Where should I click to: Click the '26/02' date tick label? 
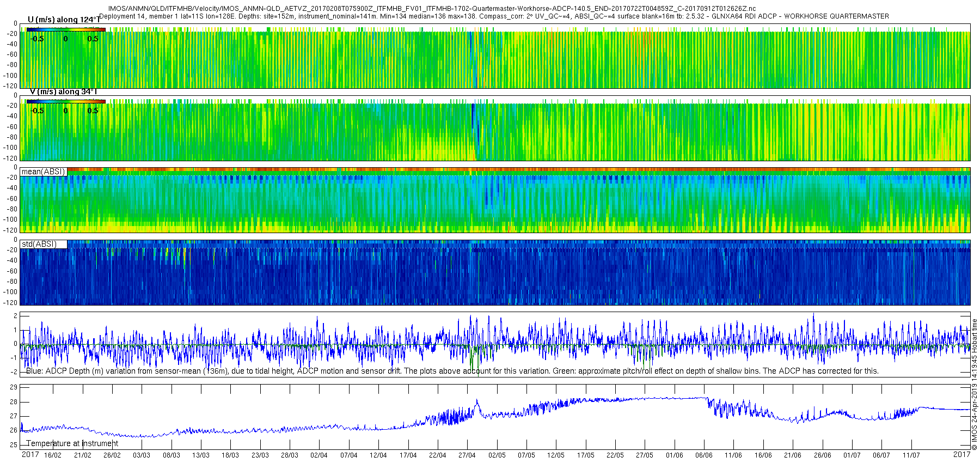pos(112,455)
